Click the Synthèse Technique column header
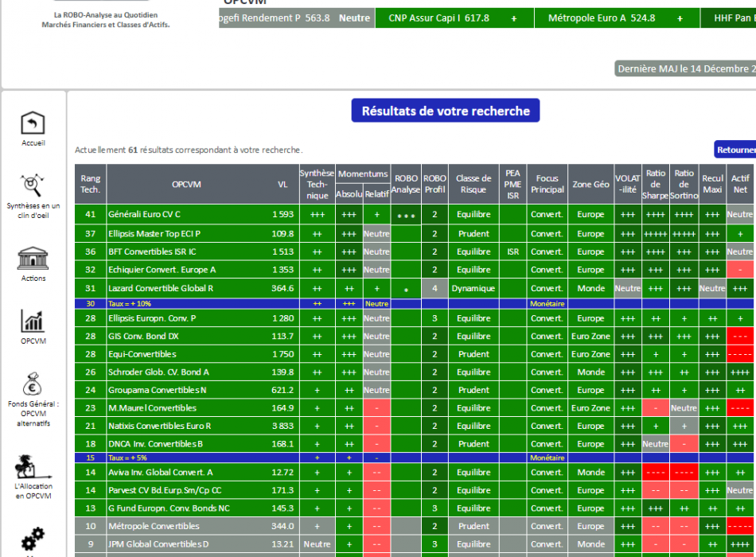Image resolution: width=756 pixels, height=557 pixels. click(x=317, y=185)
